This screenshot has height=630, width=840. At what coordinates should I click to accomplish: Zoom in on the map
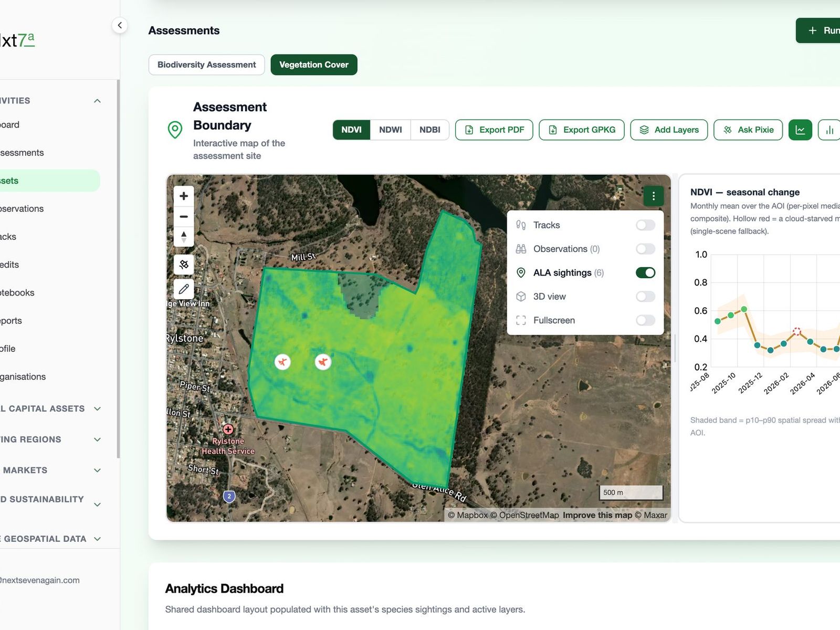coord(184,196)
